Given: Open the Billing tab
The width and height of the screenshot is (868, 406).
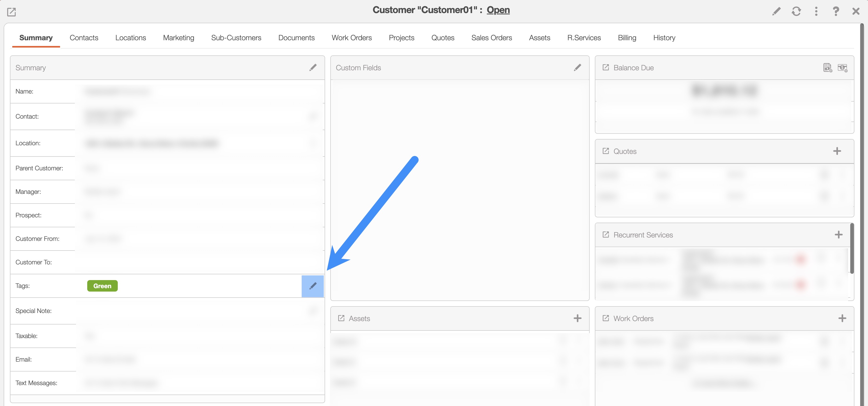Looking at the screenshot, I should pyautogui.click(x=627, y=38).
